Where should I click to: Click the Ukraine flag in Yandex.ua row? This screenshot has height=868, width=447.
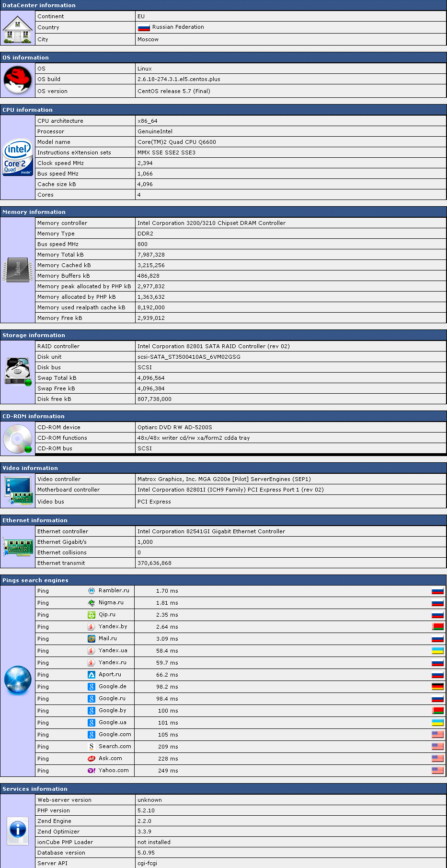point(437,651)
